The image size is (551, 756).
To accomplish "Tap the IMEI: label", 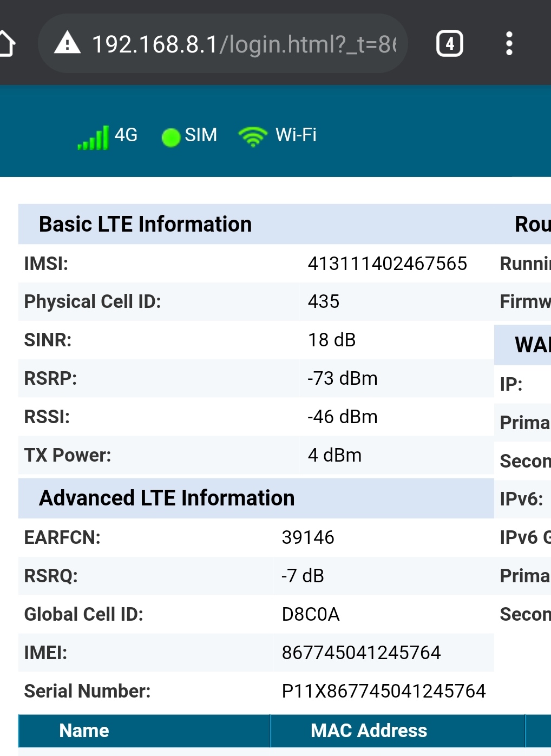I will [45, 653].
